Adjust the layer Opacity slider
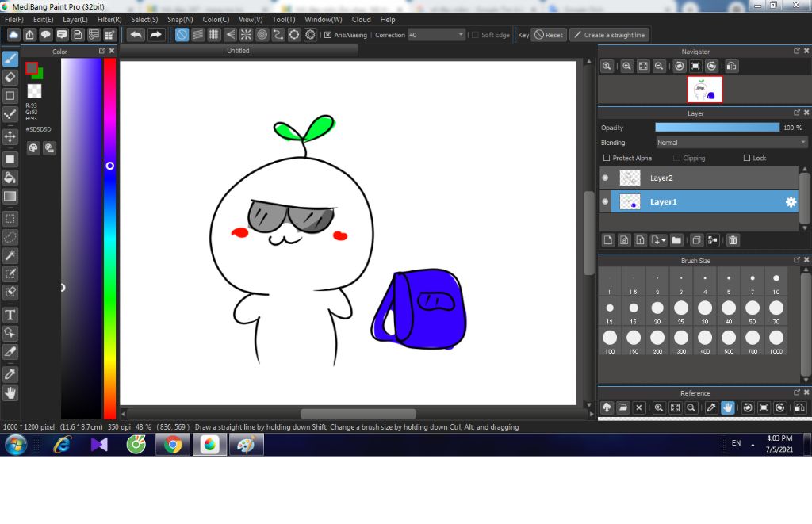812x524 pixels. click(717, 128)
